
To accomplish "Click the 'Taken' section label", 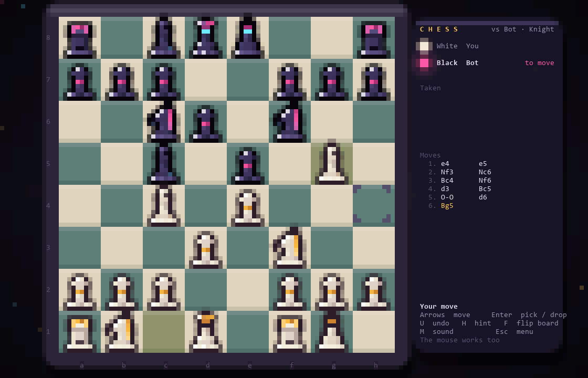I will pos(430,88).
